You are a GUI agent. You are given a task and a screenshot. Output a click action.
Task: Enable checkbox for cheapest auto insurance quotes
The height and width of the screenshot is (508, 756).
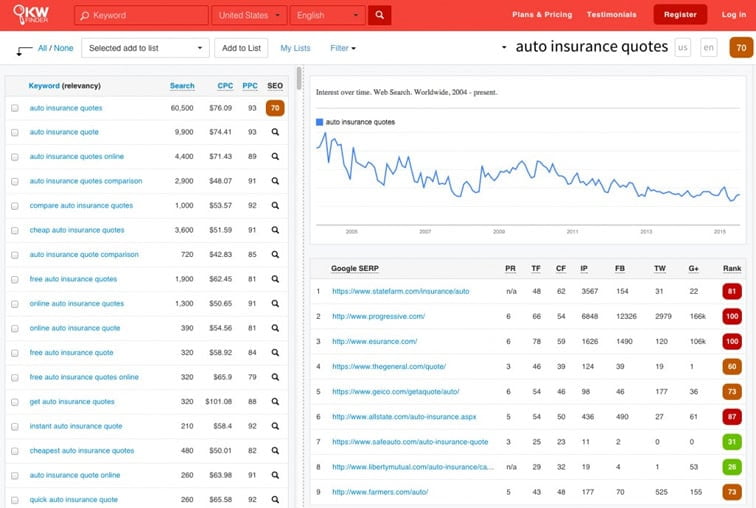tap(15, 451)
